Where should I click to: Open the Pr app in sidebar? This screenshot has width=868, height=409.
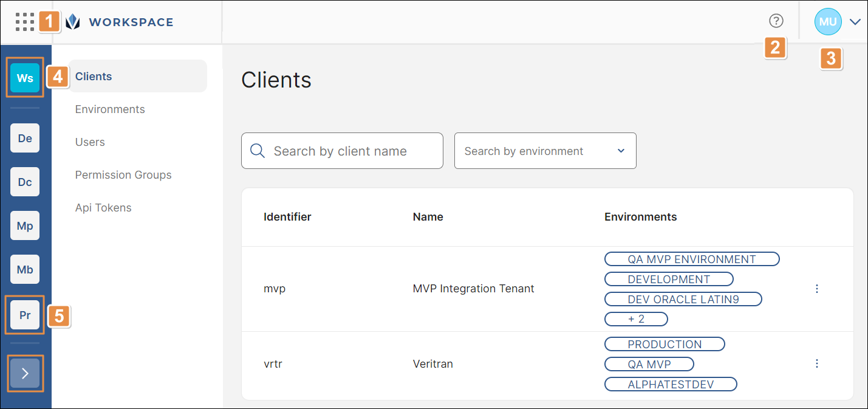pyautogui.click(x=25, y=315)
